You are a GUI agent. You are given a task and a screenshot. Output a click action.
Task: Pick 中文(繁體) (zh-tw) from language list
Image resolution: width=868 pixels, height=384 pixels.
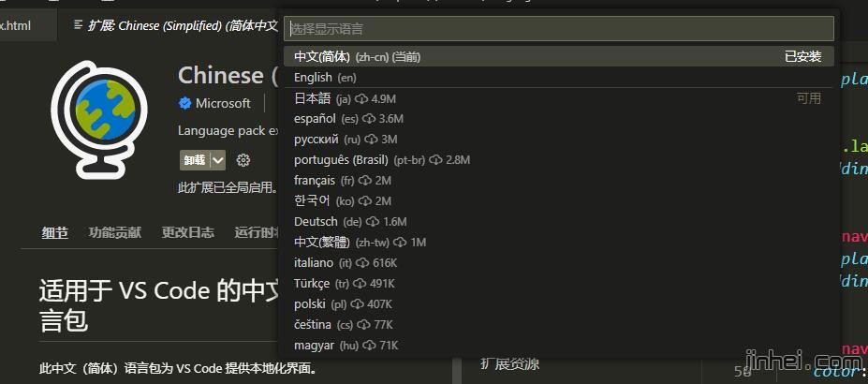point(559,243)
